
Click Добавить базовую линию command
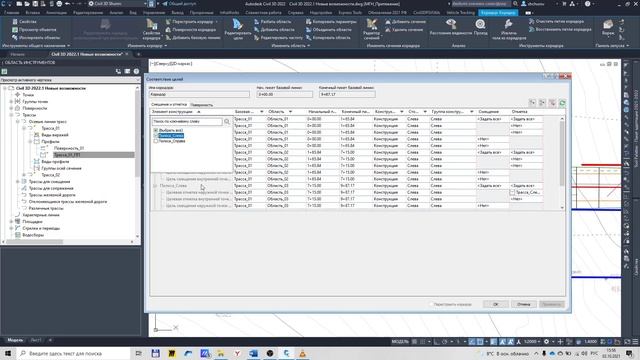pyautogui.click(x=193, y=38)
